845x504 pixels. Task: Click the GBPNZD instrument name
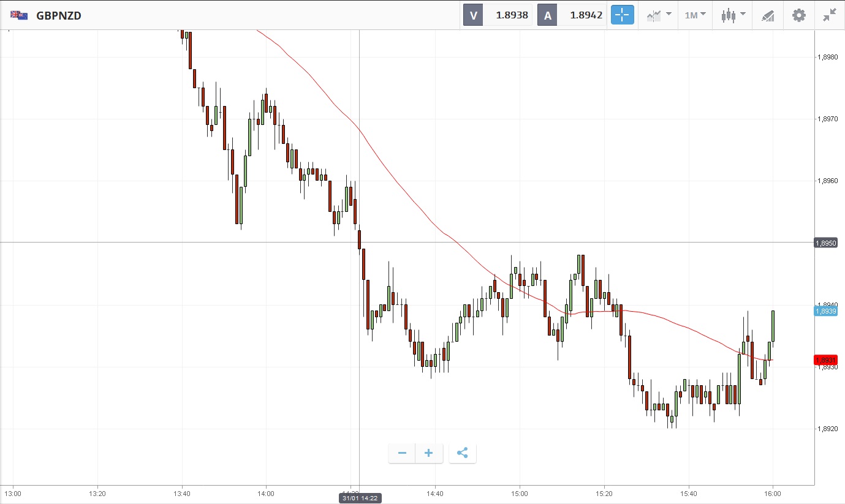[59, 15]
